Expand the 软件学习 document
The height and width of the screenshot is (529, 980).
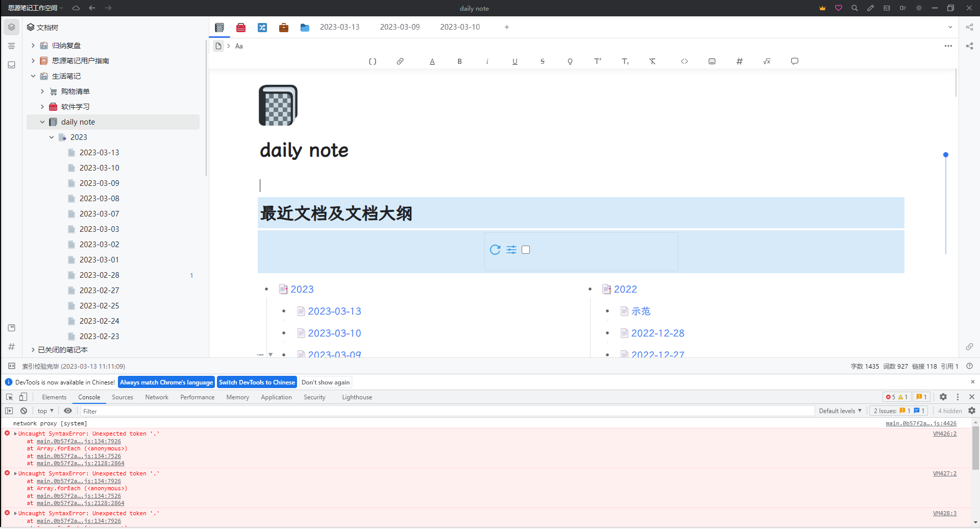pyautogui.click(x=42, y=107)
